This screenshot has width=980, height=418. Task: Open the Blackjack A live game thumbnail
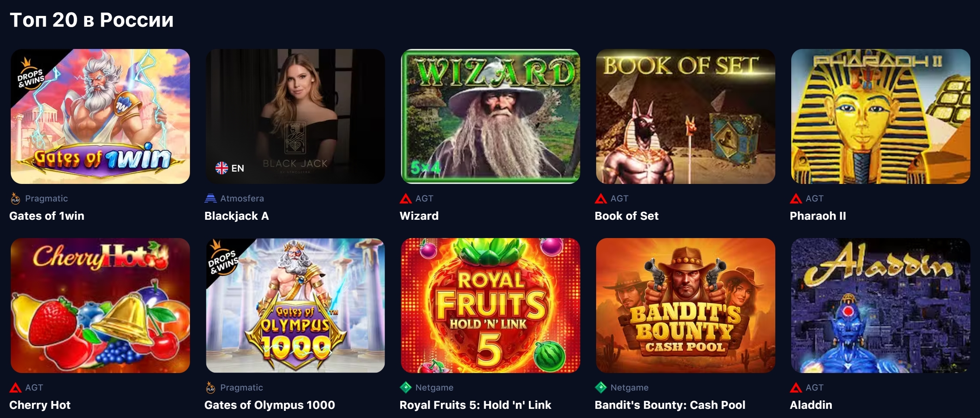(295, 116)
